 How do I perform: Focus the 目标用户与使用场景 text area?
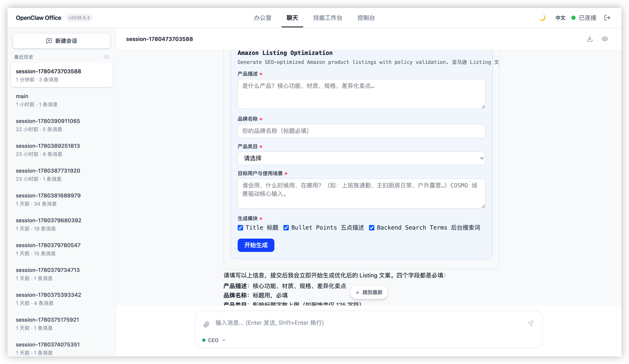[361, 193]
